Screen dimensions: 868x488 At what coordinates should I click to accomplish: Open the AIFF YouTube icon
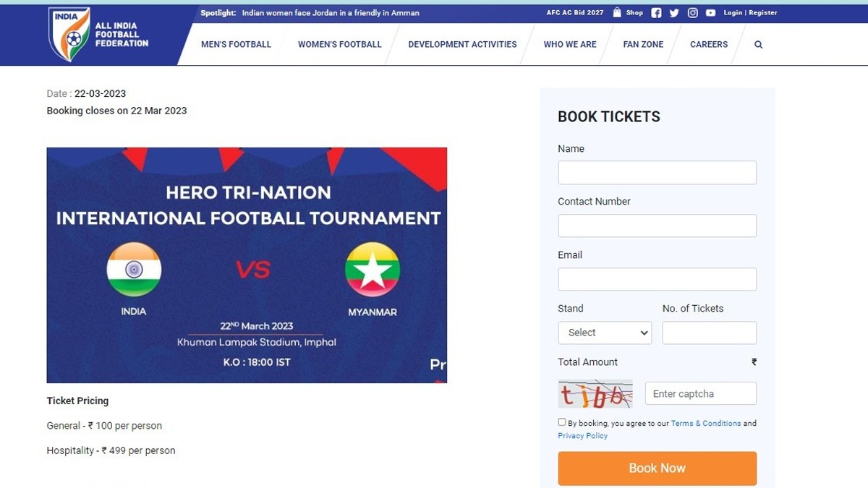coord(710,13)
